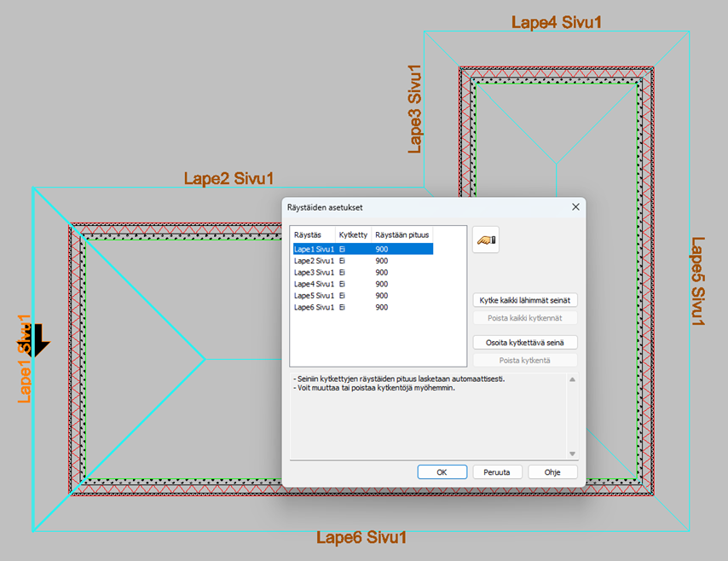
Task: Select Lape5 Sivu1 row in list
Action: pos(315,295)
